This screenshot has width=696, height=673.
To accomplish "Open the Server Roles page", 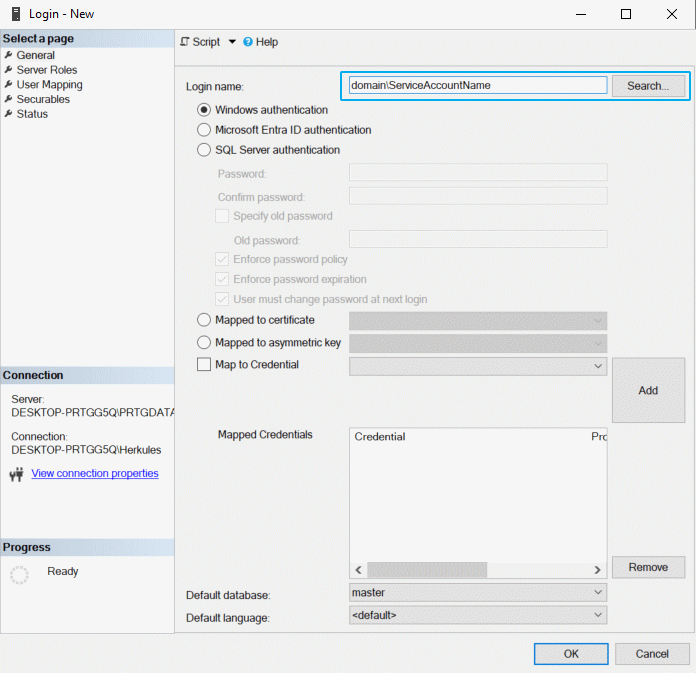I will coord(47,70).
